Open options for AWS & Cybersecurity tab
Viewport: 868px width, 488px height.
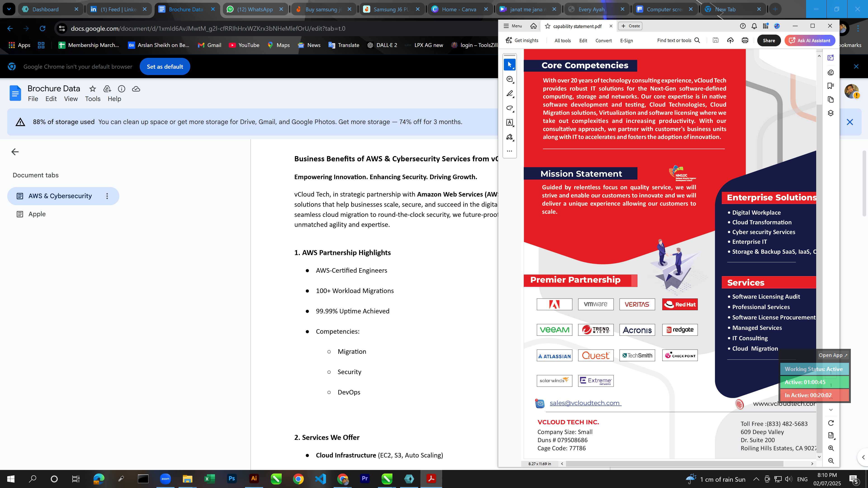click(x=107, y=196)
